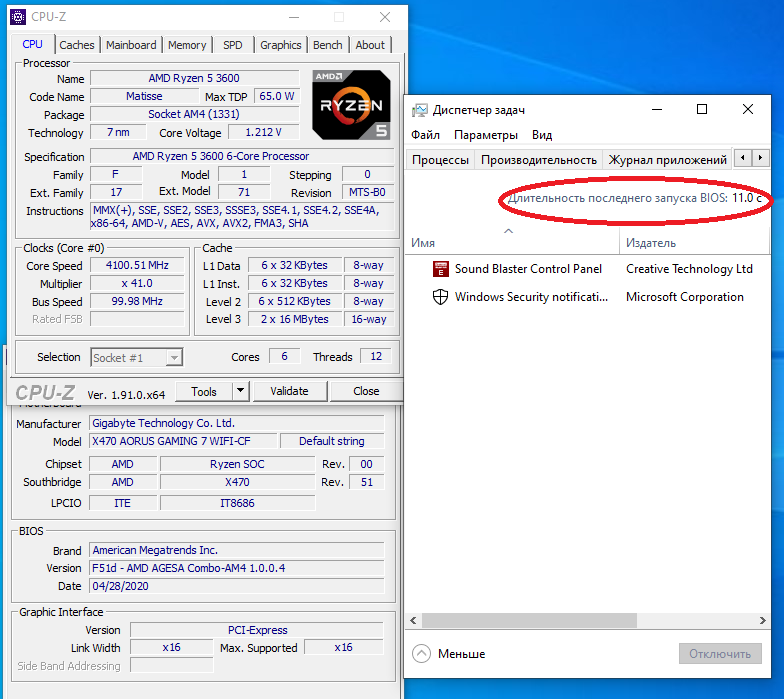The height and width of the screenshot is (699, 784).
Task: Click the CPU-Z Close button
Action: click(366, 391)
